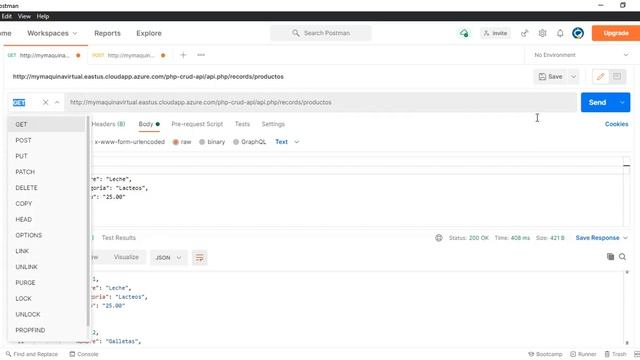Open the request Settings tab
Screen dimensions: 640x360
tap(273, 124)
